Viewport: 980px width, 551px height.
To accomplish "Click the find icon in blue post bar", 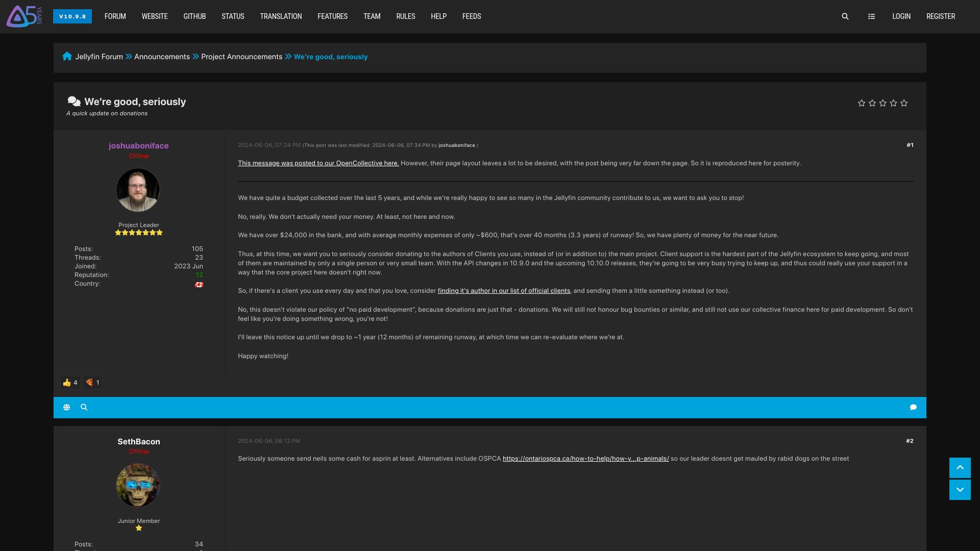I will coord(84,407).
